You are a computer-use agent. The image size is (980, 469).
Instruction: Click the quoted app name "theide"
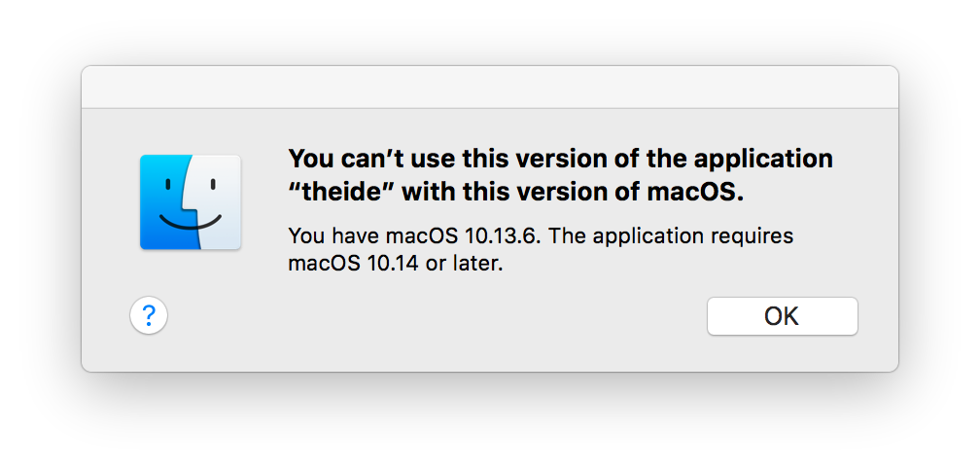click(x=340, y=192)
